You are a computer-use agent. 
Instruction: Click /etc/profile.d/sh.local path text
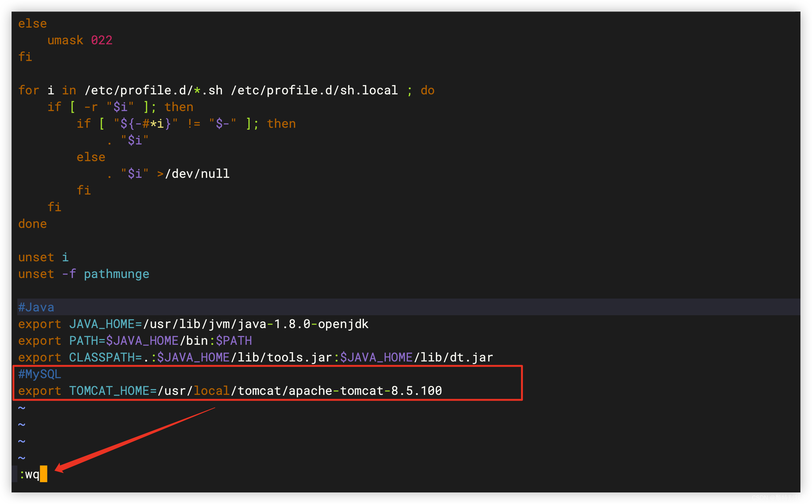coord(314,90)
